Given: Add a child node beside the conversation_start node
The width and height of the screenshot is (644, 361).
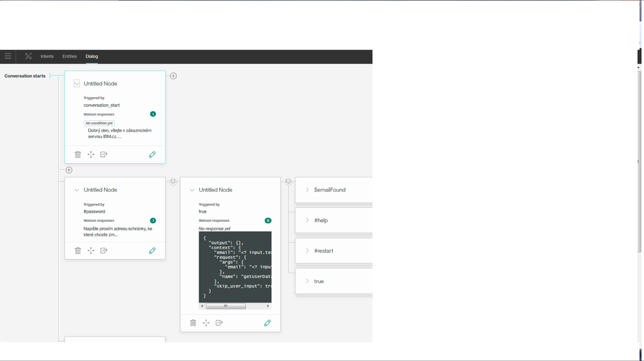Looking at the screenshot, I should (173, 76).
